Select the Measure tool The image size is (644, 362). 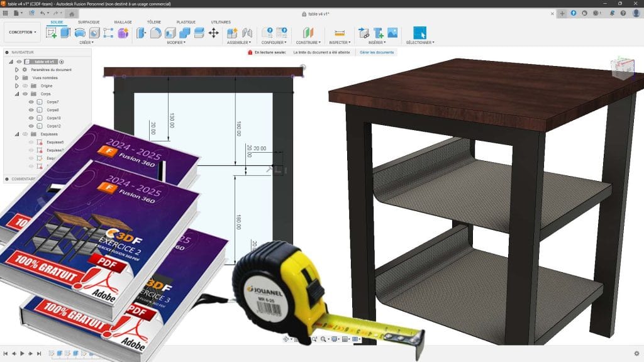(339, 33)
